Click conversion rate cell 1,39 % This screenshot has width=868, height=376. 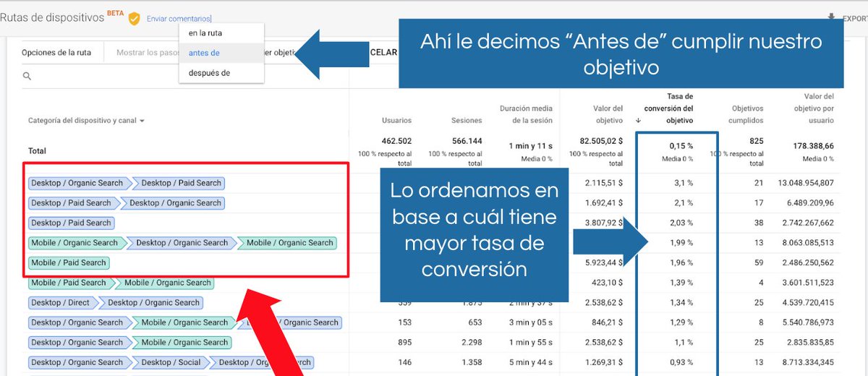[681, 283]
